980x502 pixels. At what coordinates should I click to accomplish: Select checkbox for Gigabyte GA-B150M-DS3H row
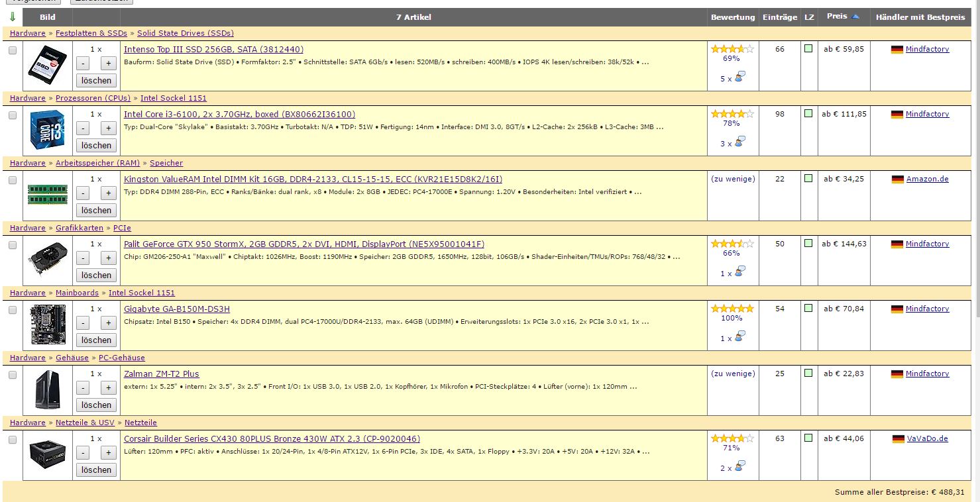point(13,309)
